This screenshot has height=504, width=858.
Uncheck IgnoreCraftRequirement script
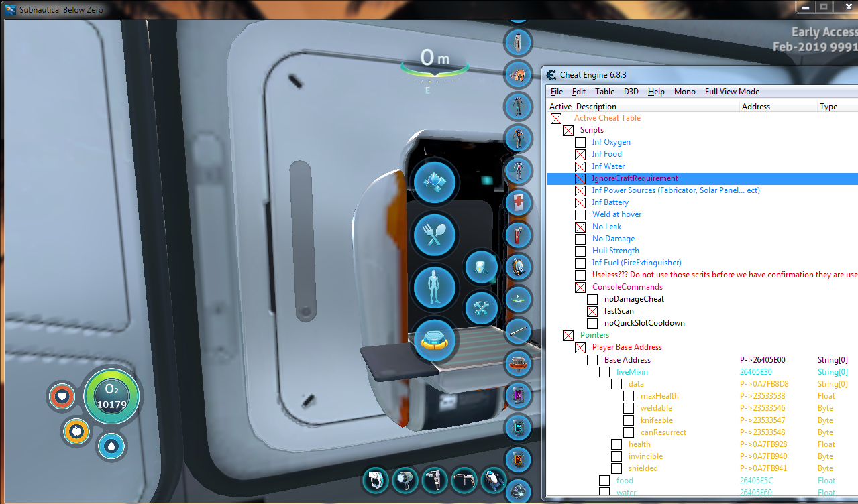[580, 178]
